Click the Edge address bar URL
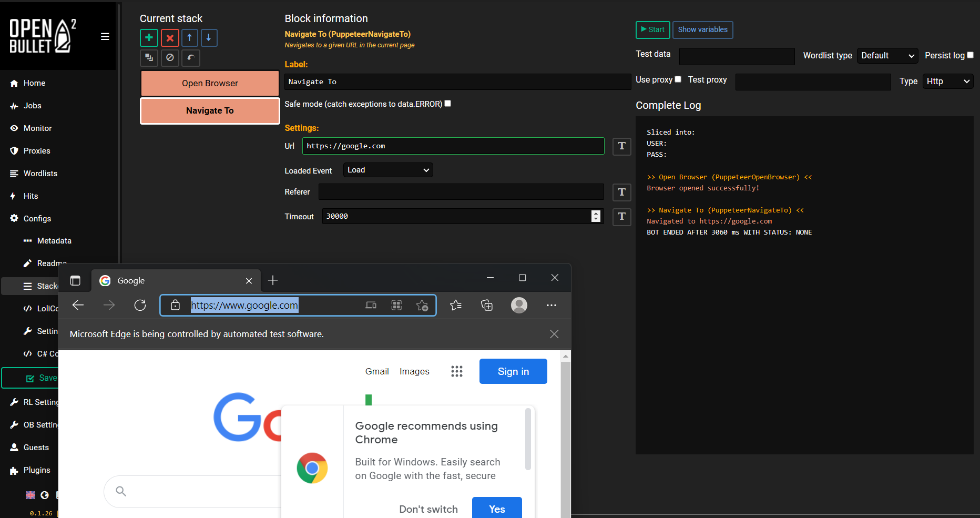980x518 pixels. pos(244,305)
